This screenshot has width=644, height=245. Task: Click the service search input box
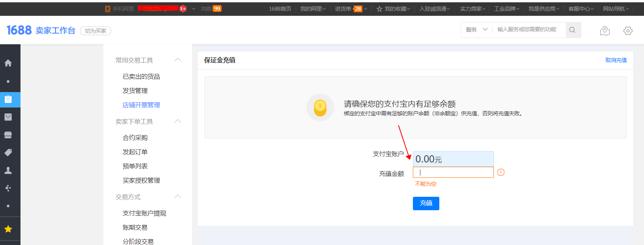(x=529, y=30)
